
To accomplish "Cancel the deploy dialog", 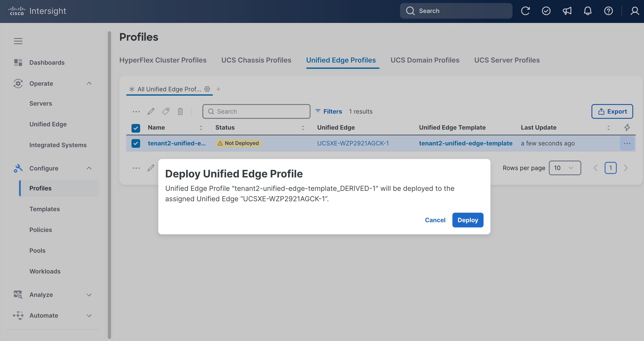I will (435, 220).
